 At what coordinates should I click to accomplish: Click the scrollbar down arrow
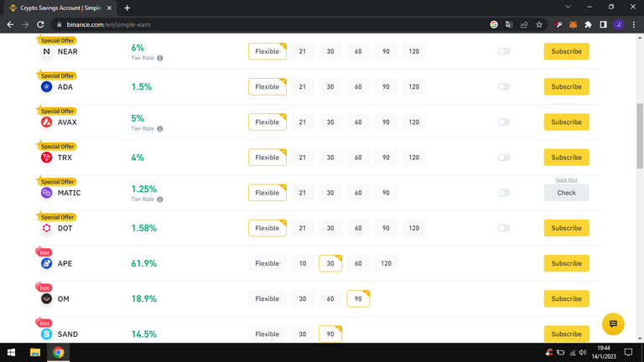pyautogui.click(x=640, y=339)
